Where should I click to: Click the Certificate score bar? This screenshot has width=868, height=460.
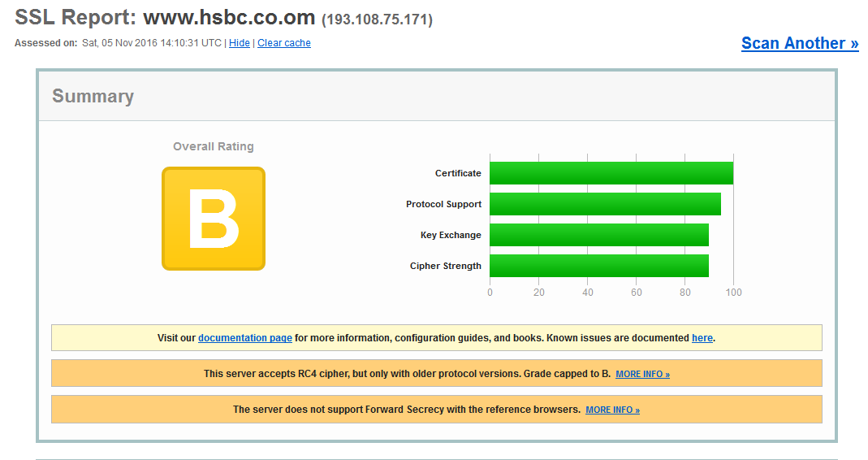[x=611, y=173]
